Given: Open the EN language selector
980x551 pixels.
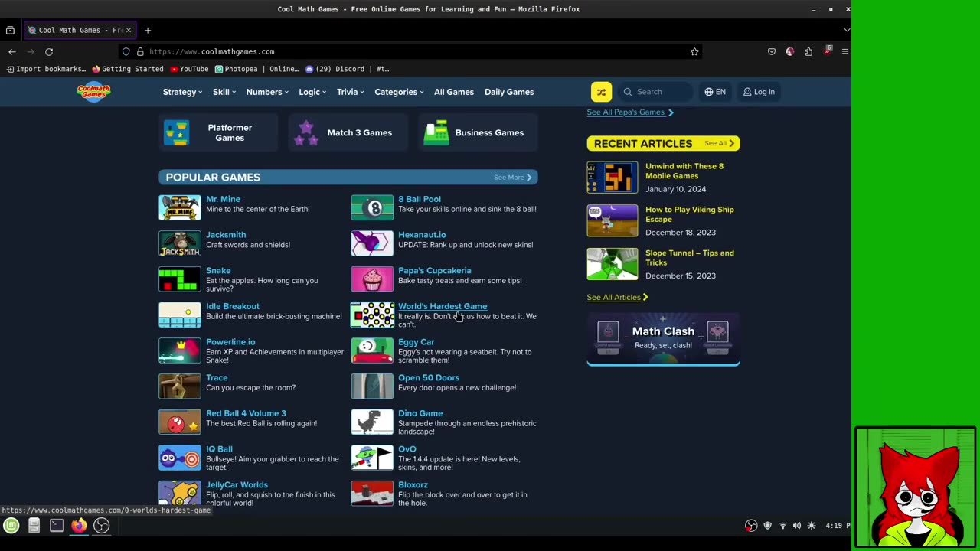Looking at the screenshot, I should click(715, 92).
